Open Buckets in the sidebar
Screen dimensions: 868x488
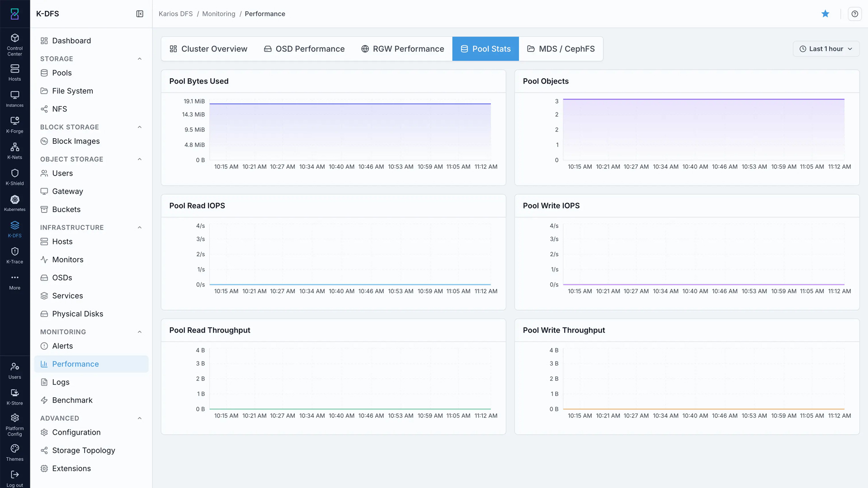click(x=91, y=209)
